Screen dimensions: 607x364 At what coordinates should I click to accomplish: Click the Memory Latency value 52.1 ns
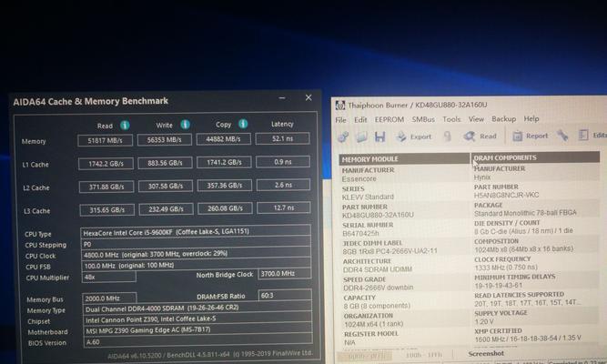[x=283, y=138]
